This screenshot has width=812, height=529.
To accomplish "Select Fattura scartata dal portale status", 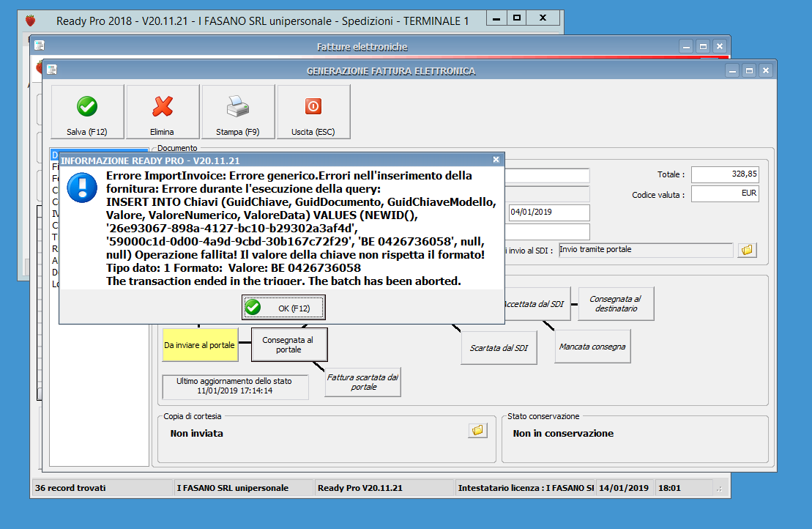I will (x=363, y=382).
